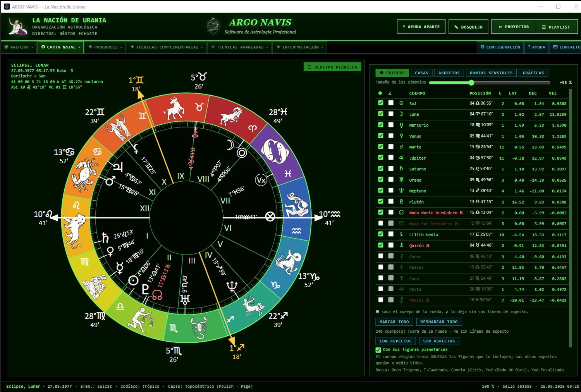The image size is (581, 392).
Task: Click the Scorpio scorpion figure on the wheel
Action: pyautogui.click(x=198, y=327)
